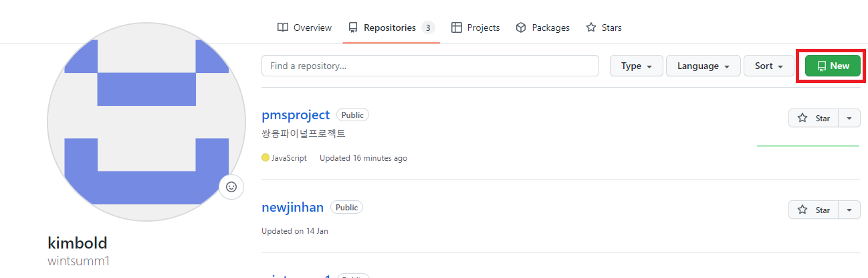Viewport: 868px width, 278px height.
Task: Open the Overview tab
Action: (304, 27)
